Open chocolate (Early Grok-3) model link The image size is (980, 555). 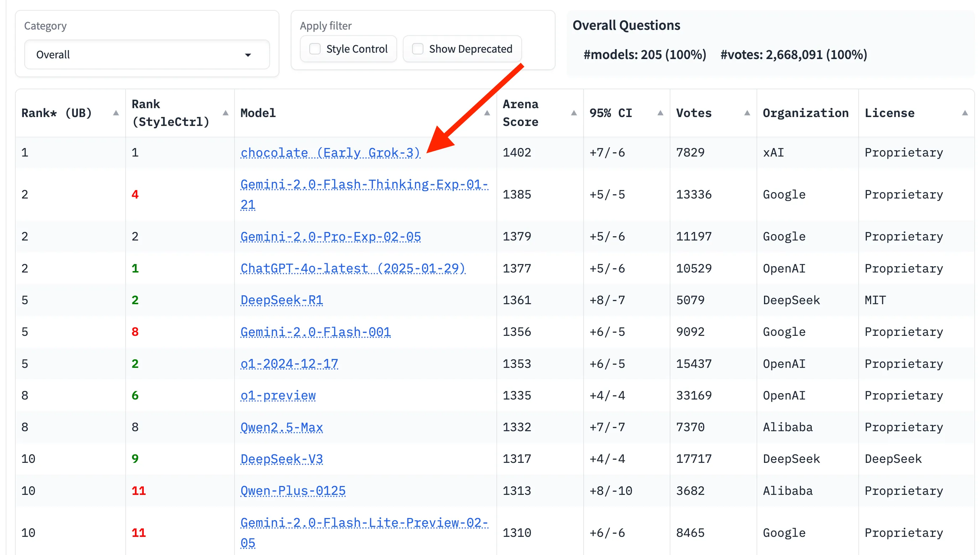(x=330, y=153)
